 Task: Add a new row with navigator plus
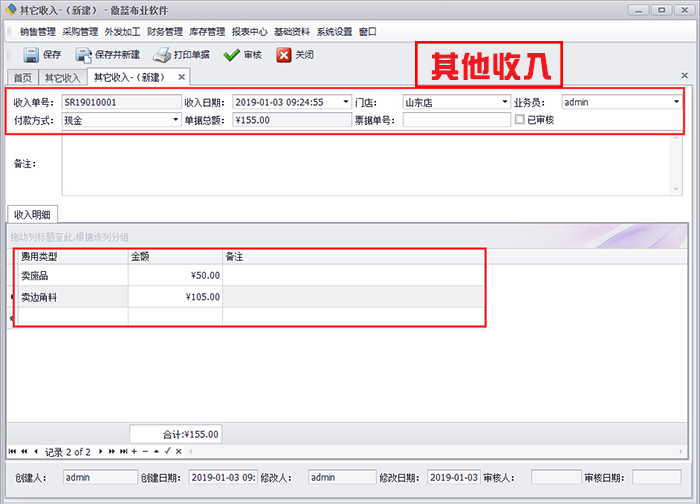134,452
